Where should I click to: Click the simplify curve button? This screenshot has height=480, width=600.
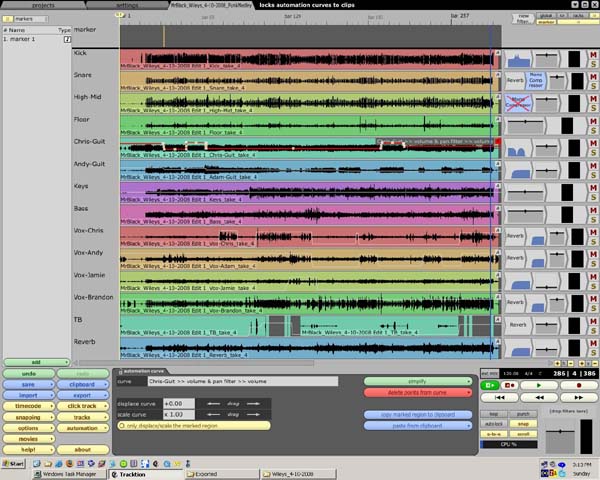(x=418, y=381)
